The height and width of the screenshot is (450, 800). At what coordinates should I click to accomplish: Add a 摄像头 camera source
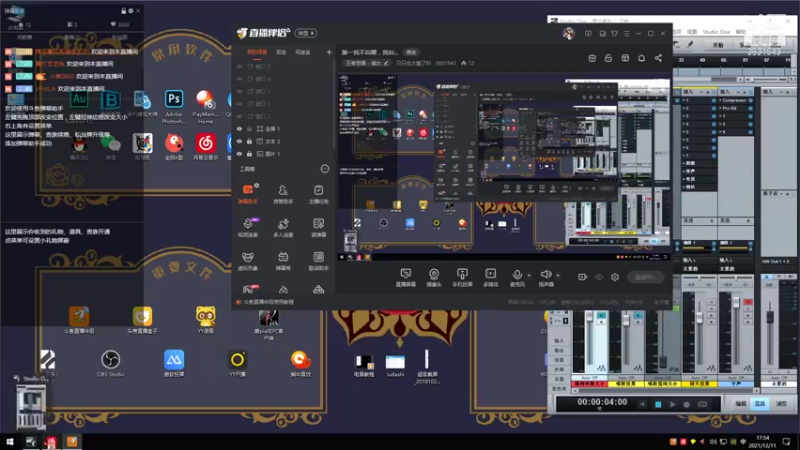434,277
